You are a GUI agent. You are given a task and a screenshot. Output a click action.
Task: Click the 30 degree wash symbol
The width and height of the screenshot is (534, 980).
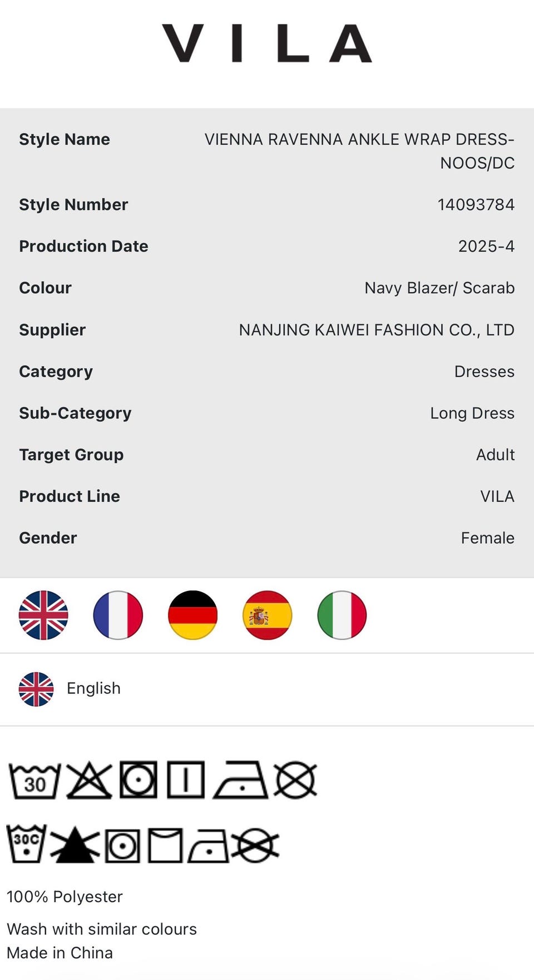34,781
